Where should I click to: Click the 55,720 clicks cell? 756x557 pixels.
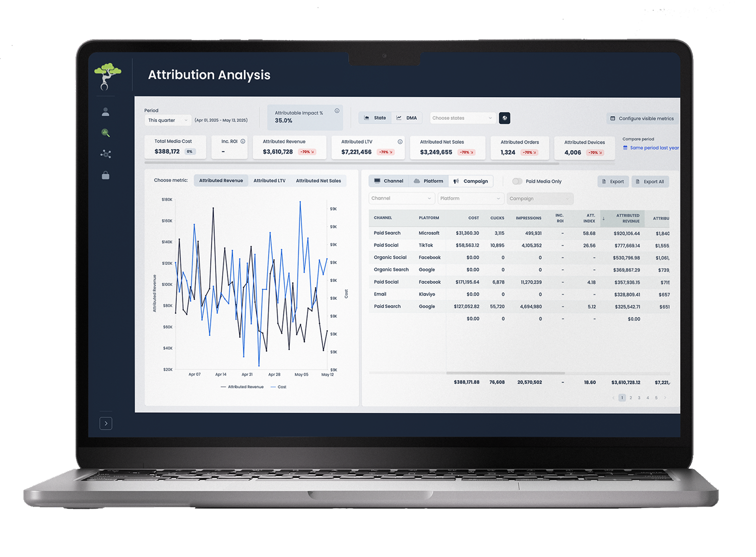coord(497,306)
